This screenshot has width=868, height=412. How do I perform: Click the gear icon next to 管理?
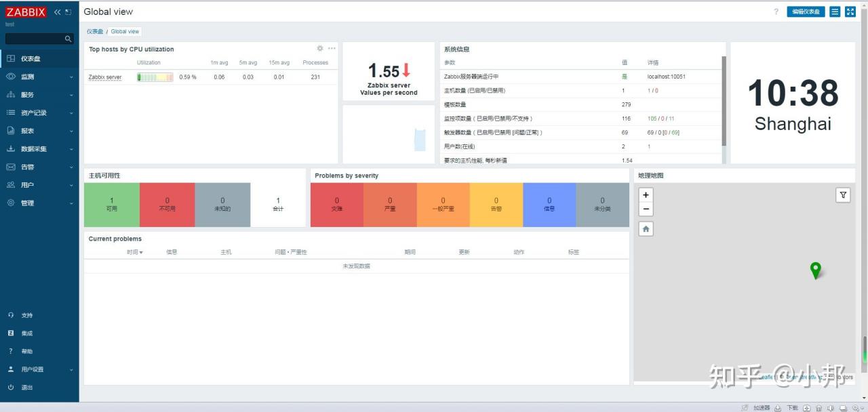click(x=11, y=203)
